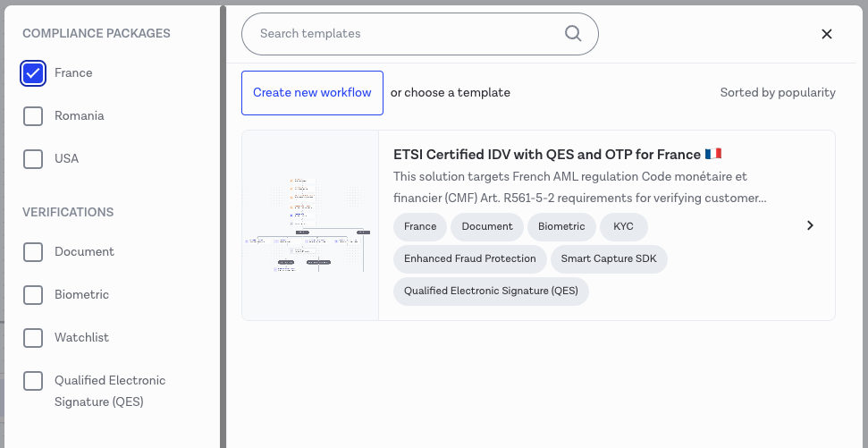Close the template picker dialog
This screenshot has width=868, height=448.
pyautogui.click(x=827, y=34)
